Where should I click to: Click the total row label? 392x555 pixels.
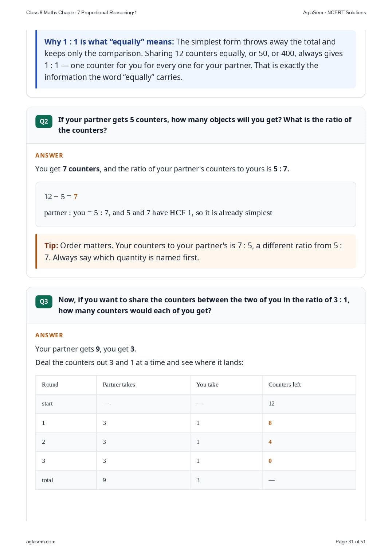click(47, 480)
